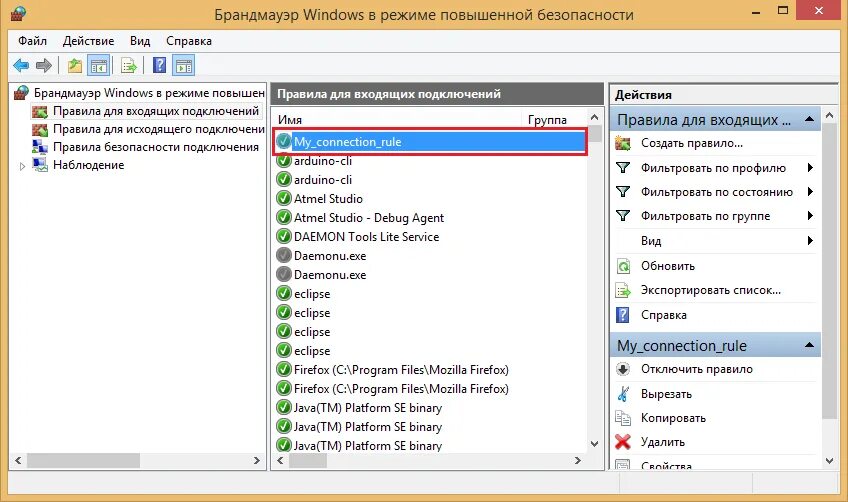The width and height of the screenshot is (848, 502).
Task: Click the funnel icon beside Фильтровать по профилю
Action: [x=623, y=168]
